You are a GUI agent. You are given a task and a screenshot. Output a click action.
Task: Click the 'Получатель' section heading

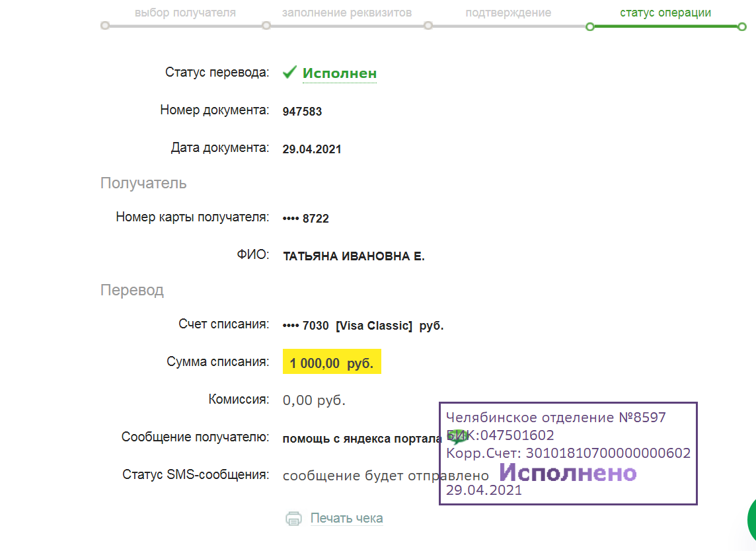[x=143, y=183]
